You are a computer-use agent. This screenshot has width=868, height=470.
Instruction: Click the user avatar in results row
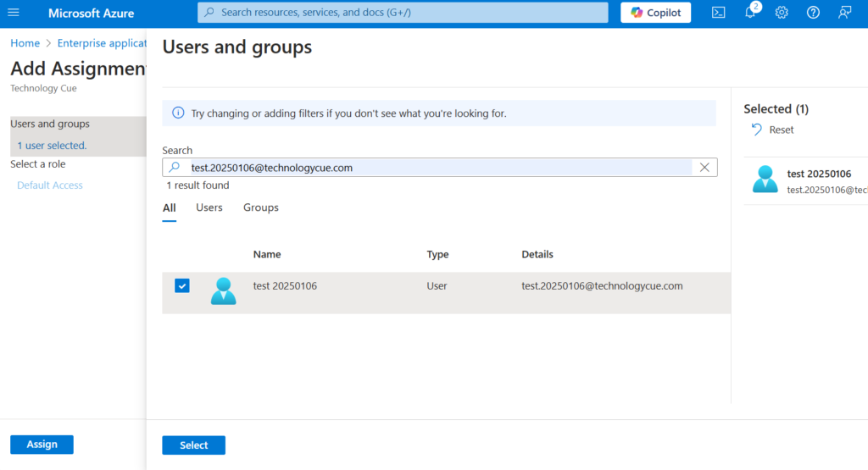224,290
